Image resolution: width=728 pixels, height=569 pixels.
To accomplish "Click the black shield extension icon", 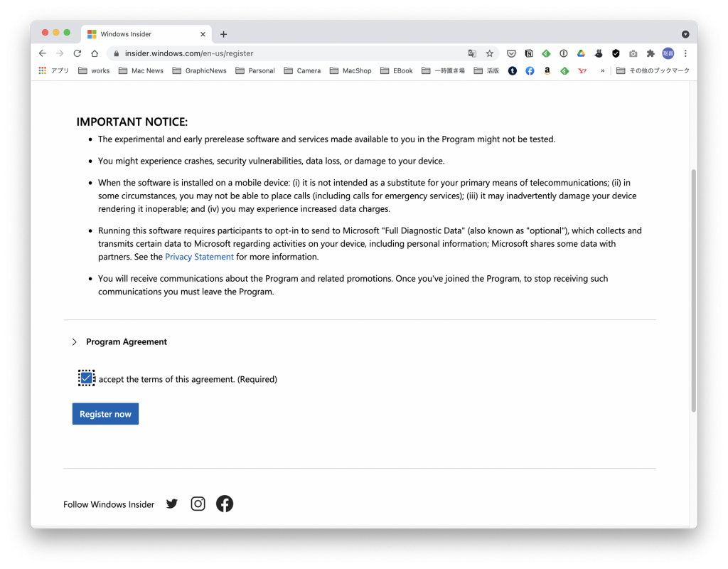I will [616, 53].
